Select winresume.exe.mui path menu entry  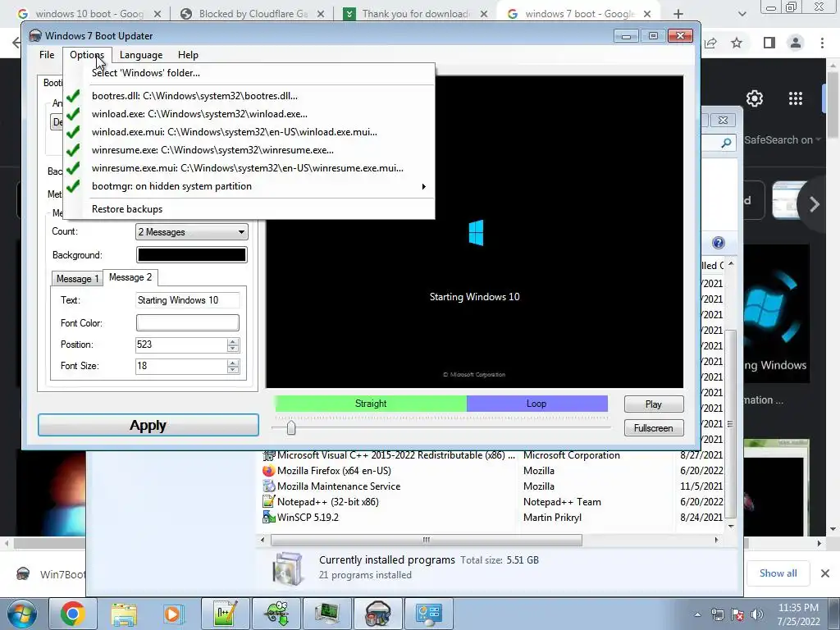pos(249,167)
